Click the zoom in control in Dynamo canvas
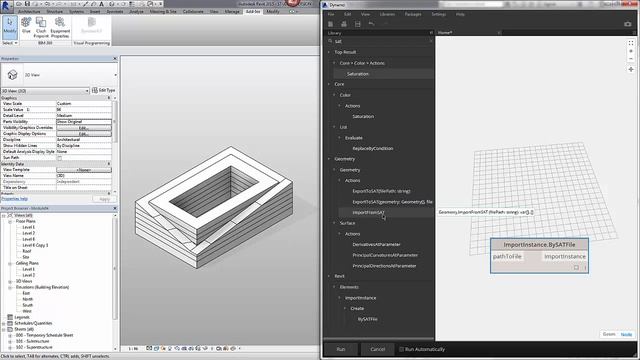This screenshot has height=360, width=640. [x=631, y=51]
